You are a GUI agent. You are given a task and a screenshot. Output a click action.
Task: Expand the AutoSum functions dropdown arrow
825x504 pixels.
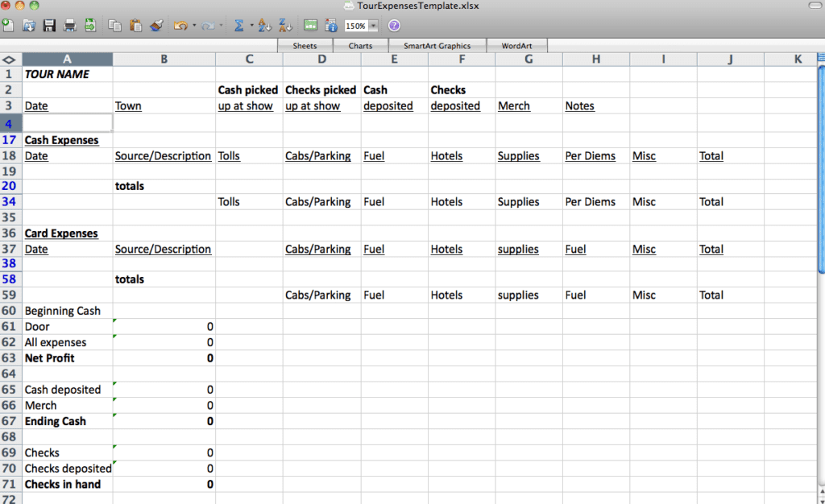[x=251, y=26]
